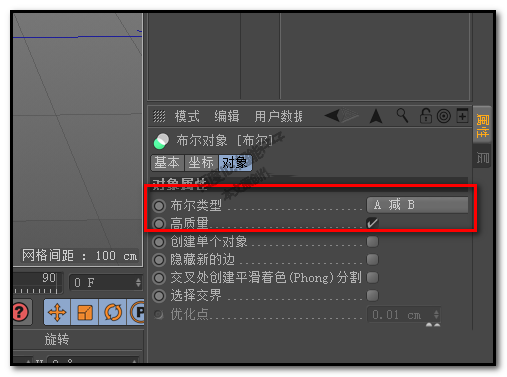Click the 选择交界 animation dot
This screenshot has width=507, height=377.
(159, 296)
